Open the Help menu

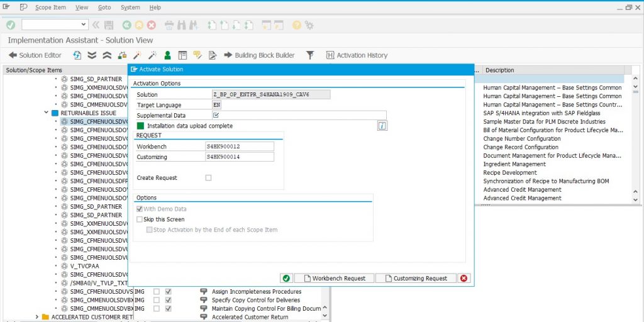[x=155, y=8]
